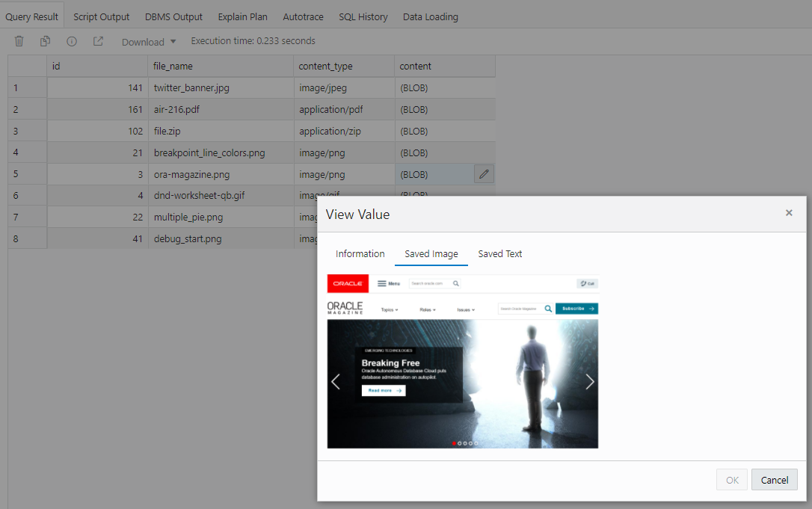Screen dimensions: 812x509
Task: Select row number 8 header
Action: (27, 238)
